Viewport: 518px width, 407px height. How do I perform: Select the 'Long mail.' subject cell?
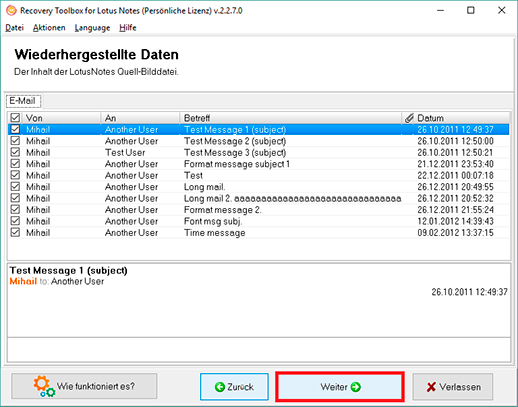204,187
